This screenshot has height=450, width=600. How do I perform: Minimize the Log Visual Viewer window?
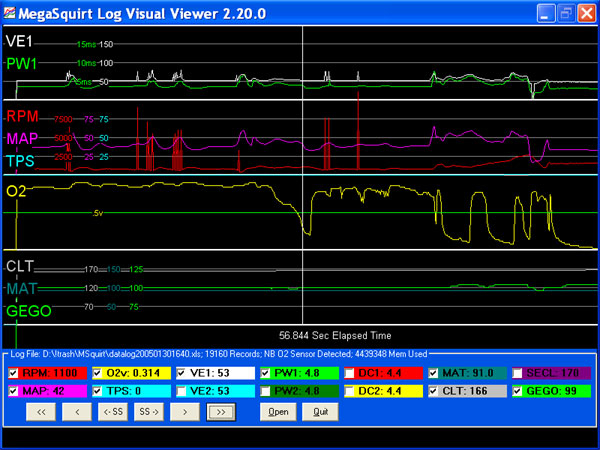pos(546,14)
